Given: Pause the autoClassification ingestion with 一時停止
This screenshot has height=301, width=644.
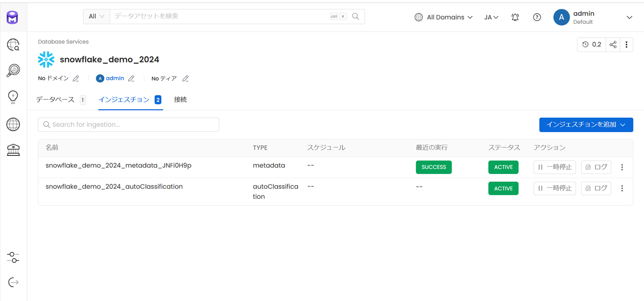Looking at the screenshot, I should tap(555, 189).
